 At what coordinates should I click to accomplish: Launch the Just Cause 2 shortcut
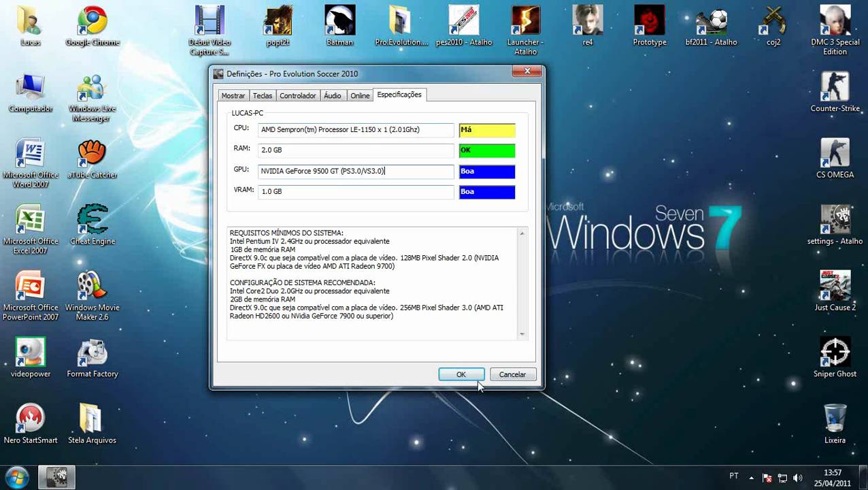(x=835, y=291)
